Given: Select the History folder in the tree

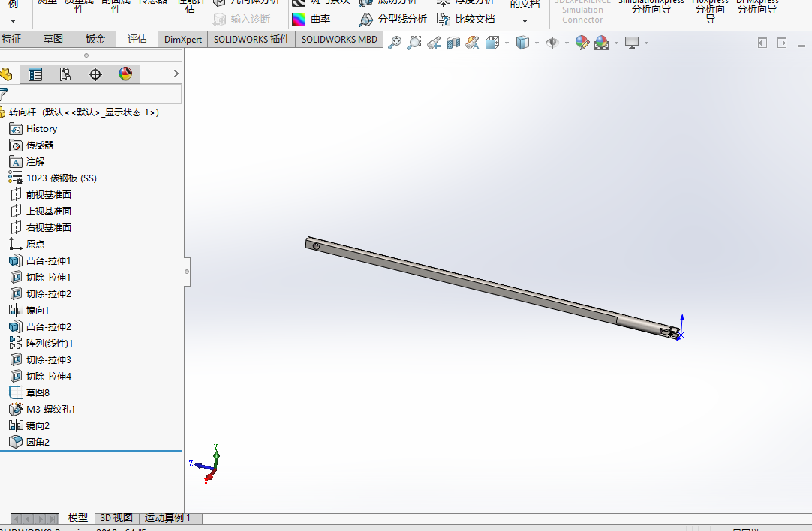Looking at the screenshot, I should pos(33,129).
